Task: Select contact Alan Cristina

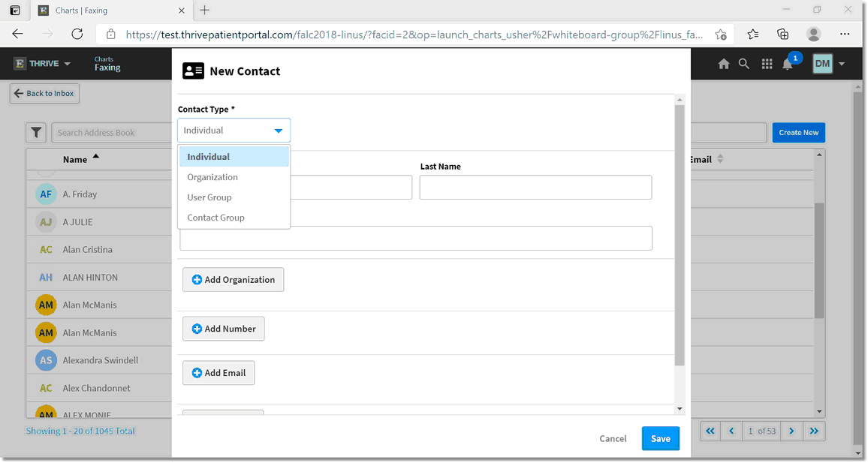Action: click(87, 249)
